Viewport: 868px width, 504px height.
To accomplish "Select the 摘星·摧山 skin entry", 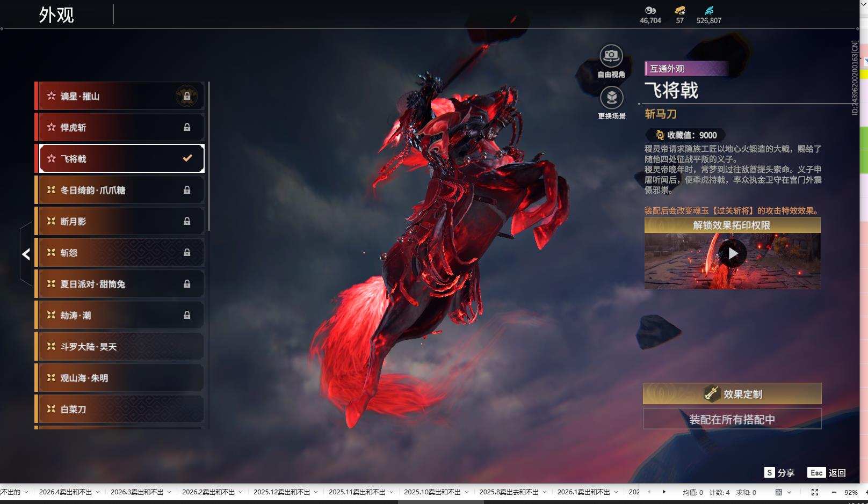I will [x=119, y=96].
